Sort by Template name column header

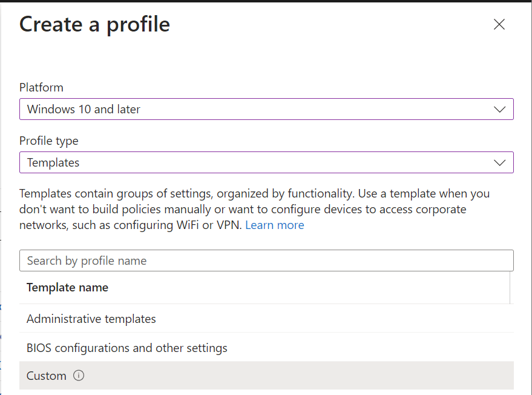pyautogui.click(x=67, y=288)
